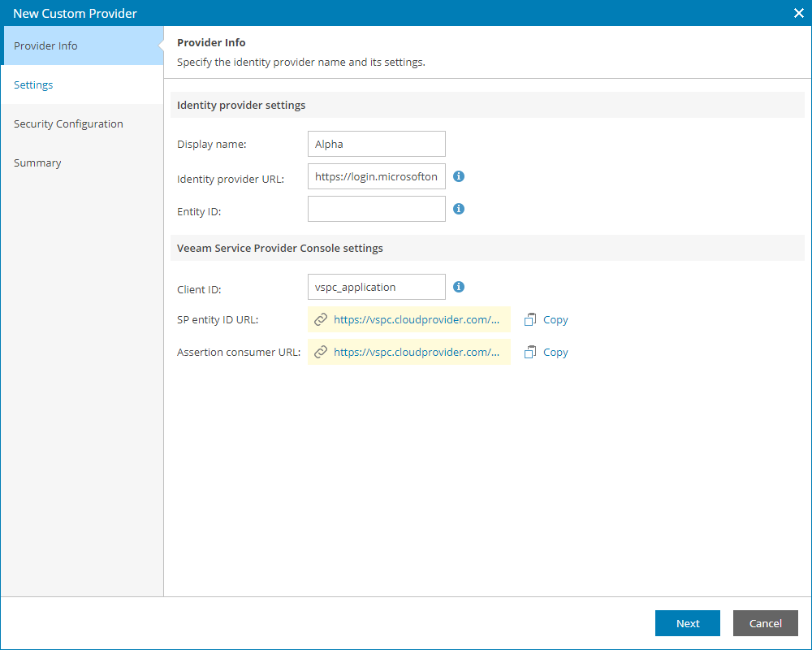
Task: Click the copy icon for SP entity ID URL
Action: 532,319
